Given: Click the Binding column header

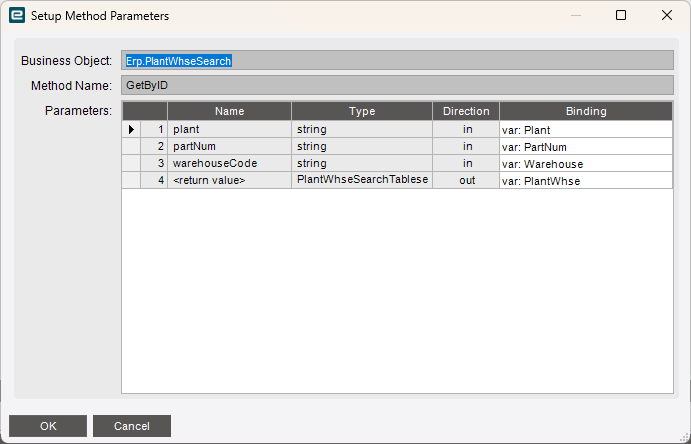Looking at the screenshot, I should (585, 111).
